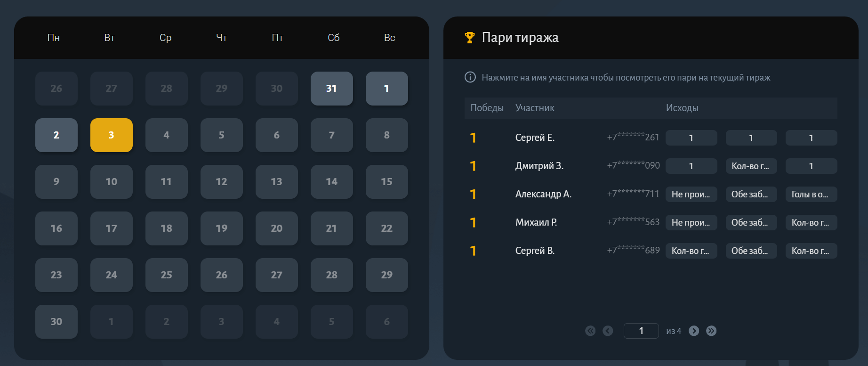Open participant Михаил Р. bets
Screen dimensions: 868x366
[x=536, y=222]
